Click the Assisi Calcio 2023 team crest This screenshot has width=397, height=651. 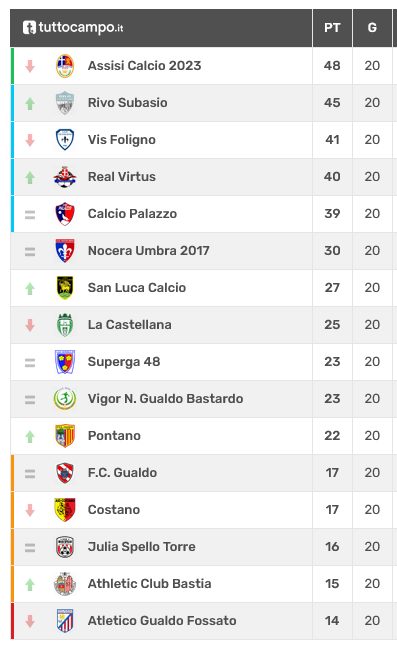tap(65, 66)
